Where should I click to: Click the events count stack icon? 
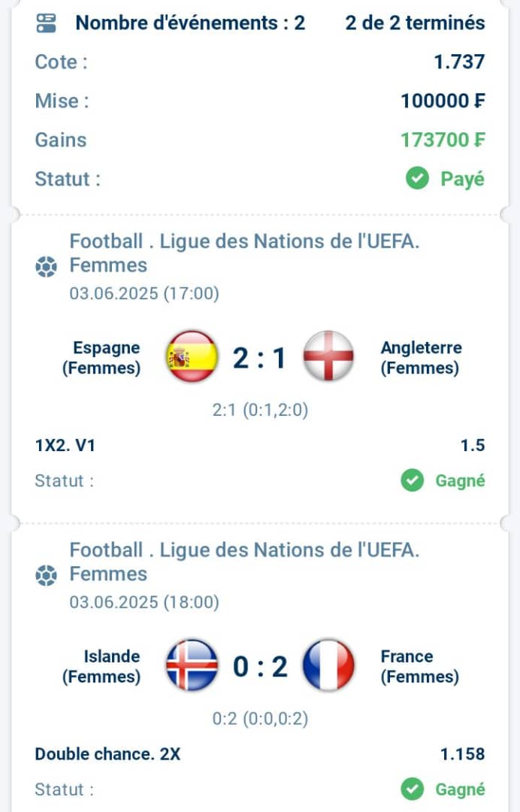click(46, 23)
